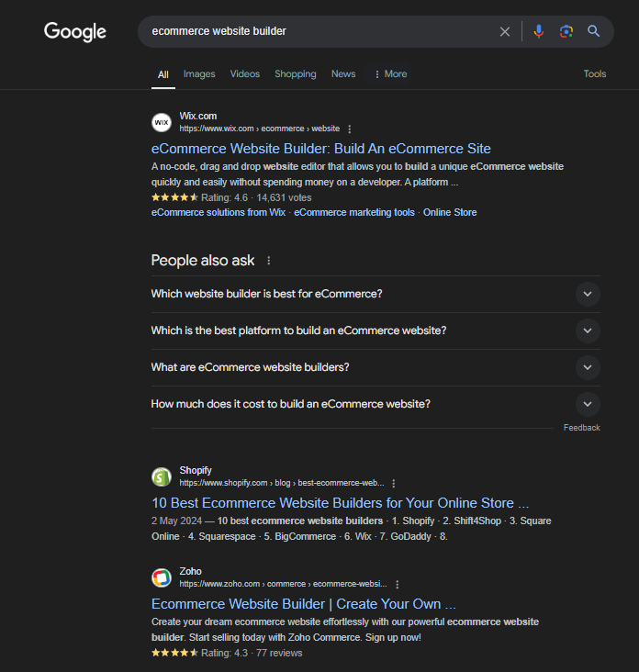Follow the 'Online Store' sitelink
This screenshot has width=639, height=672.
450,213
